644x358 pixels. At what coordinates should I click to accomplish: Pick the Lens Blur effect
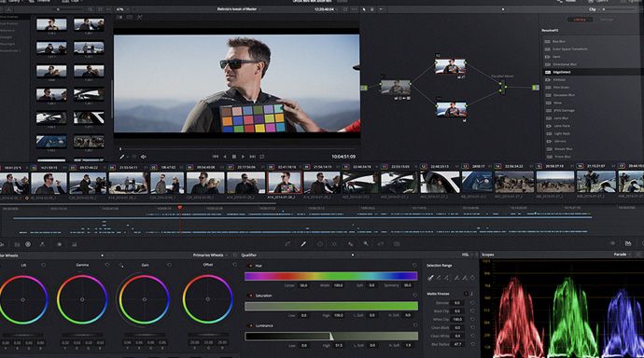pos(561,118)
